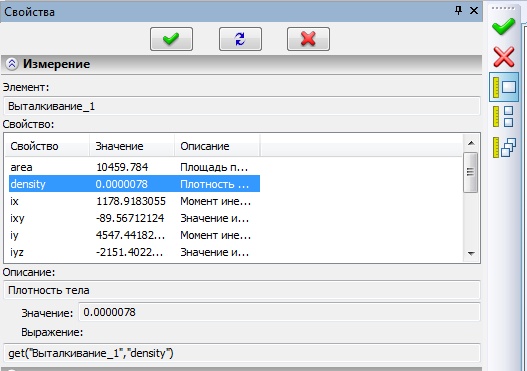
Task: Click the side toolbar grip dots
Action: click(503, 8)
